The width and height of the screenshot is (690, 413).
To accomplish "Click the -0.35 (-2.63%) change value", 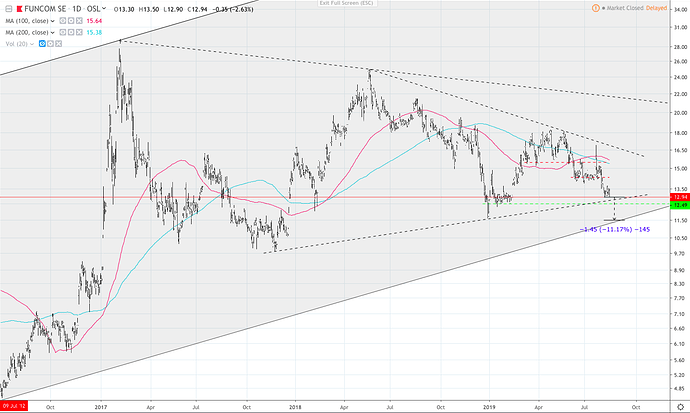I will tap(231, 9).
